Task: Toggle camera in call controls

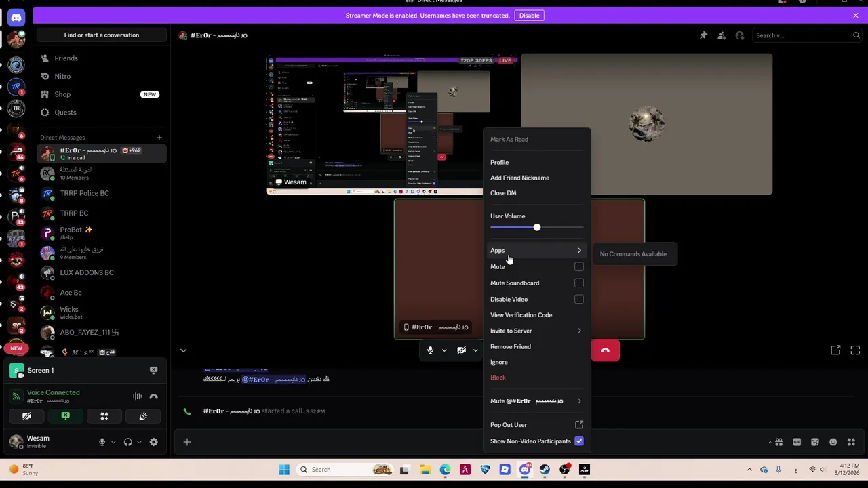Action: 461,350
